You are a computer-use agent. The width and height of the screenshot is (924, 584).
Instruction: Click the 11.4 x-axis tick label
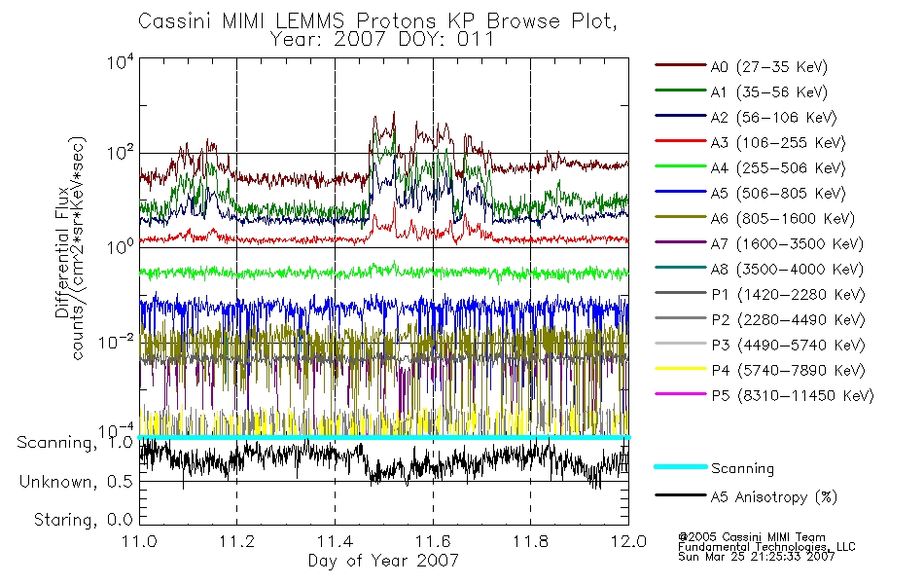335,541
